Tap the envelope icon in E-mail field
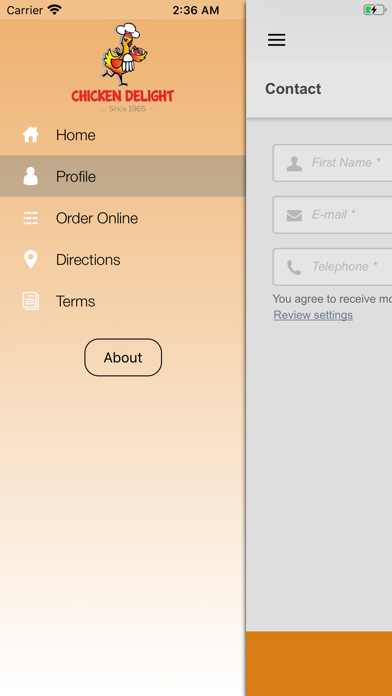Image resolution: width=392 pixels, height=696 pixels. (x=294, y=215)
